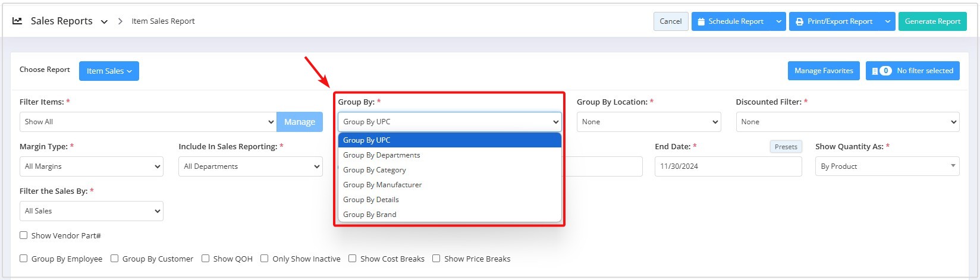Click the Manage Favorites button
980x280 pixels.
tap(824, 71)
